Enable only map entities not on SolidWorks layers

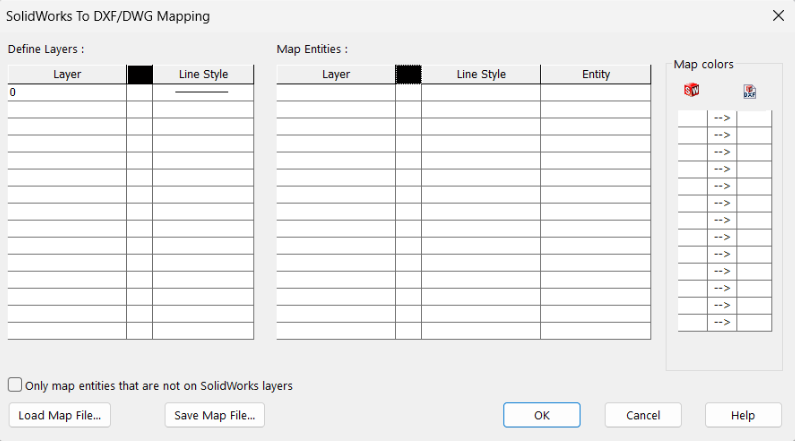tap(15, 385)
